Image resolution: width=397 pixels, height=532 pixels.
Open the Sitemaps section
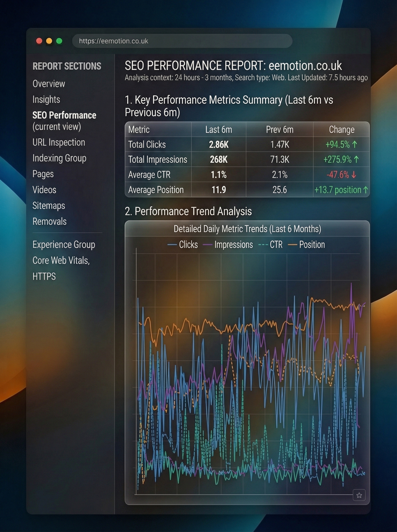(x=49, y=205)
